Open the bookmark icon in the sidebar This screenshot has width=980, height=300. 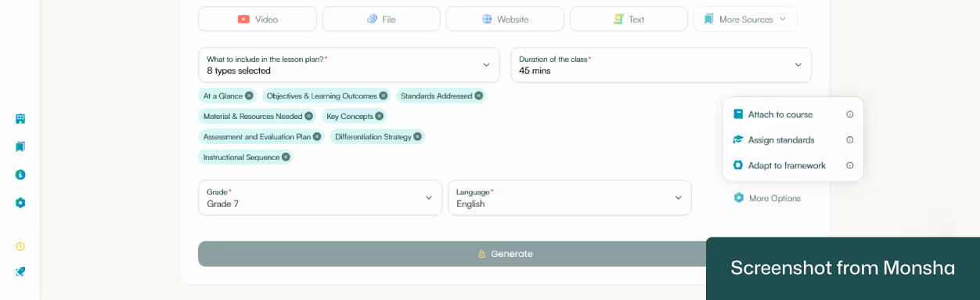pos(20,146)
